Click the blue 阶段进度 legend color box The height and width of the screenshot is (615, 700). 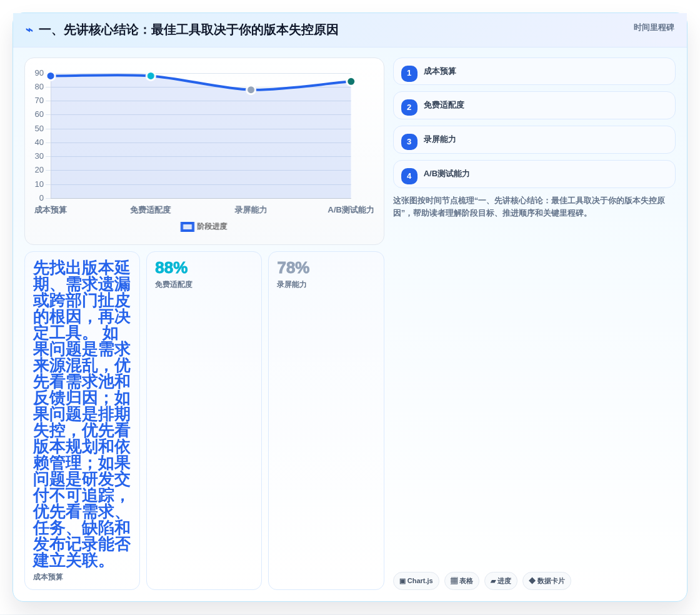pyautogui.click(x=187, y=227)
